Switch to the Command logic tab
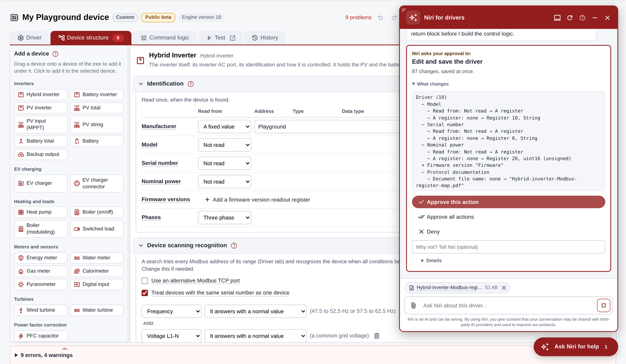Viewport: 626px width, 364px height. [165, 38]
